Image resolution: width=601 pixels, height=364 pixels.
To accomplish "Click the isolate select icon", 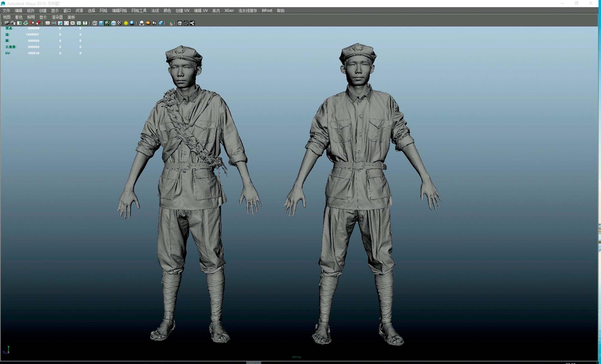I will (x=170, y=23).
